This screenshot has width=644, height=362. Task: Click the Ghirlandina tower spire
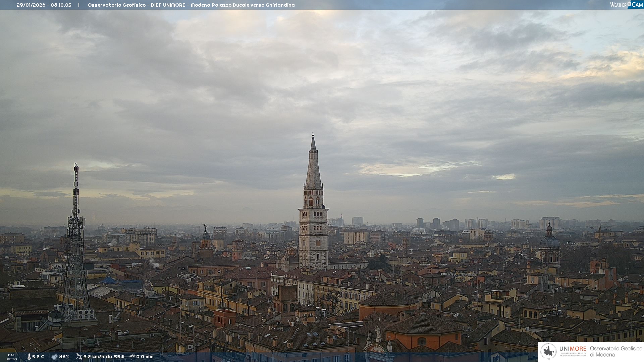(313, 164)
